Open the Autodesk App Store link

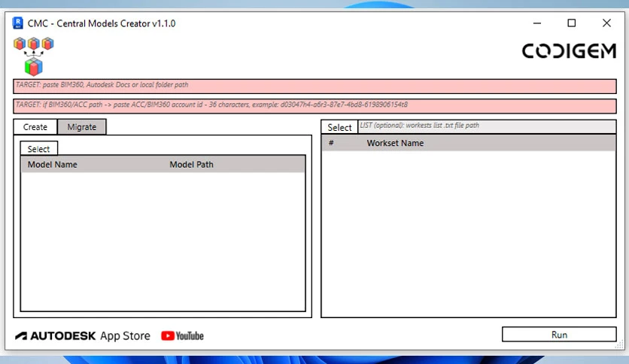click(83, 335)
